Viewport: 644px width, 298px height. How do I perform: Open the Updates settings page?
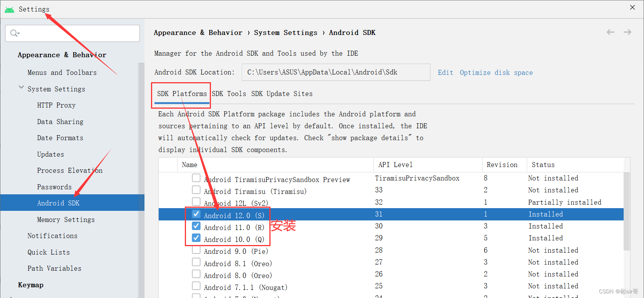point(51,154)
